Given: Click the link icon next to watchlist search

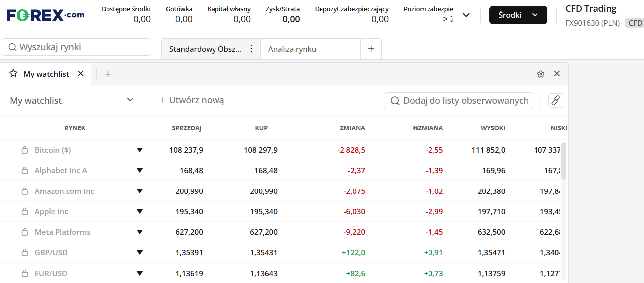Looking at the screenshot, I should pyautogui.click(x=556, y=100).
